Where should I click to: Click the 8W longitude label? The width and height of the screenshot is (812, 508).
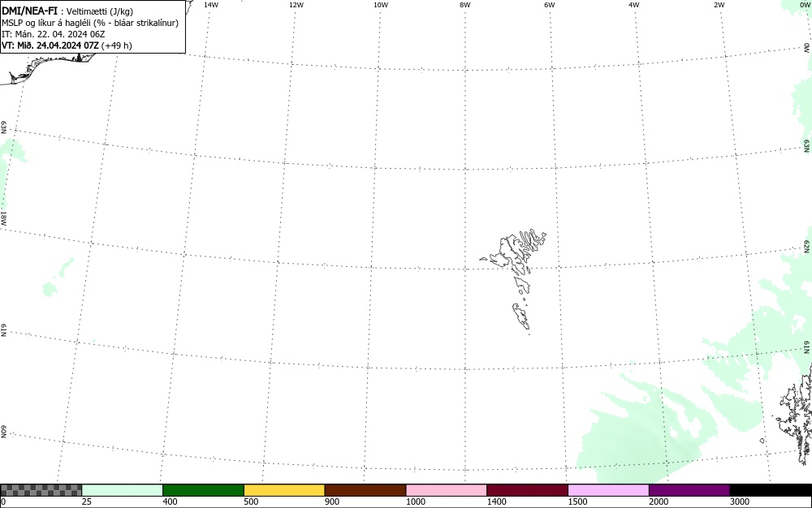click(465, 5)
